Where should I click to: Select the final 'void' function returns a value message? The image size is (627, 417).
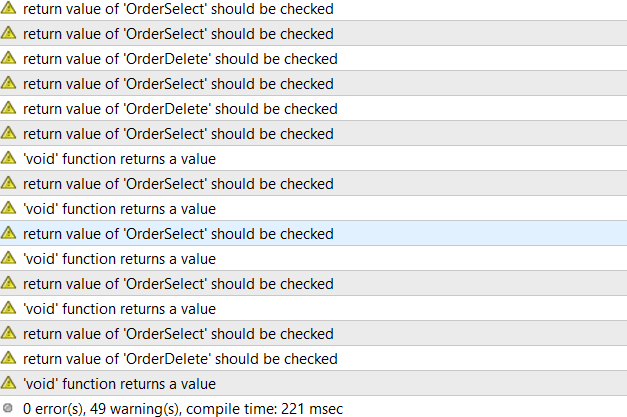[x=120, y=384]
